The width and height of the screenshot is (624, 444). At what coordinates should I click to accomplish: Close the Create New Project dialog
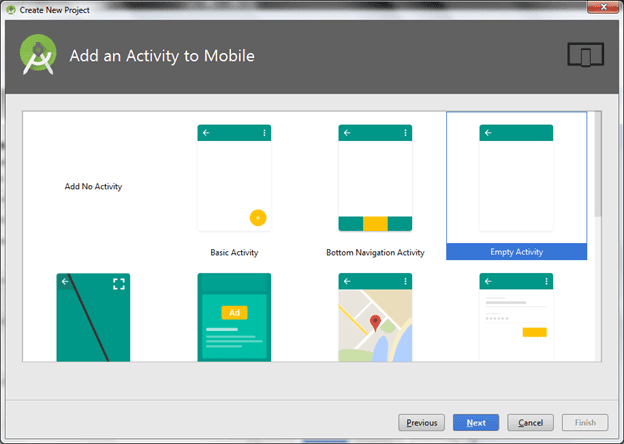click(x=603, y=7)
